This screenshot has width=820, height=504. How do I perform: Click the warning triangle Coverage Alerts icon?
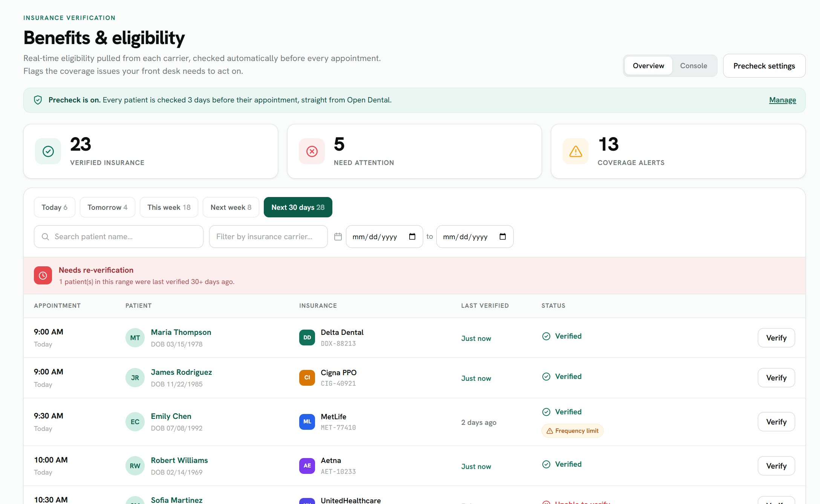click(x=576, y=151)
